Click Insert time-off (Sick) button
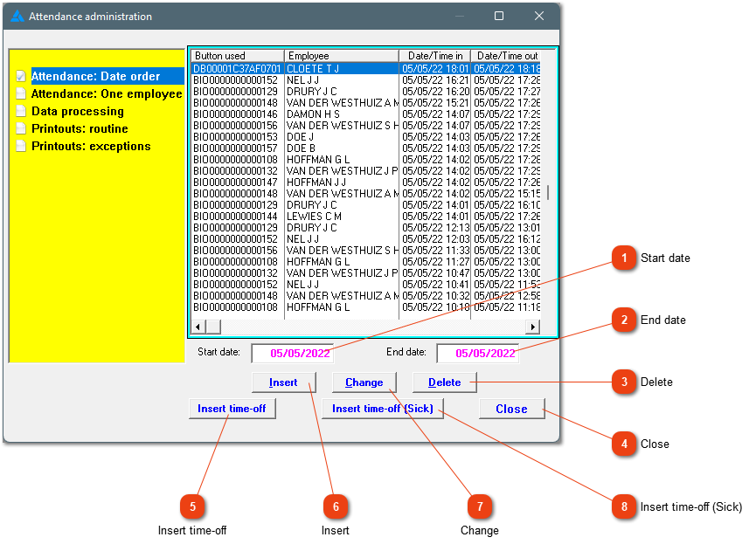The height and width of the screenshot is (551, 756). (x=383, y=409)
